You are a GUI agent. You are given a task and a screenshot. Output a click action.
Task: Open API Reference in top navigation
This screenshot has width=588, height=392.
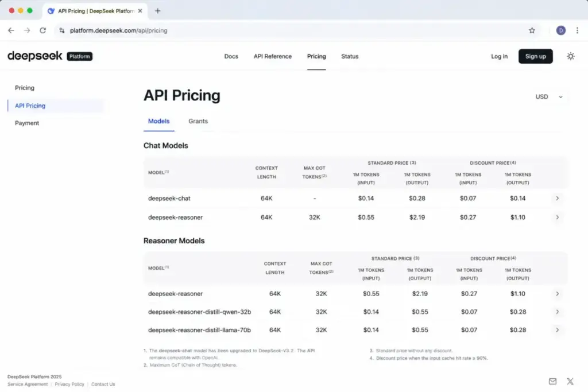click(x=273, y=56)
